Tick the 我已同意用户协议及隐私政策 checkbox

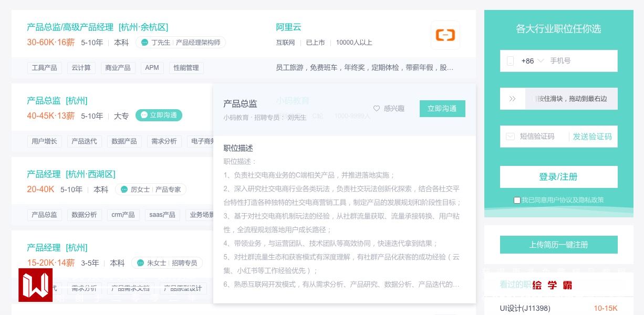click(x=517, y=200)
